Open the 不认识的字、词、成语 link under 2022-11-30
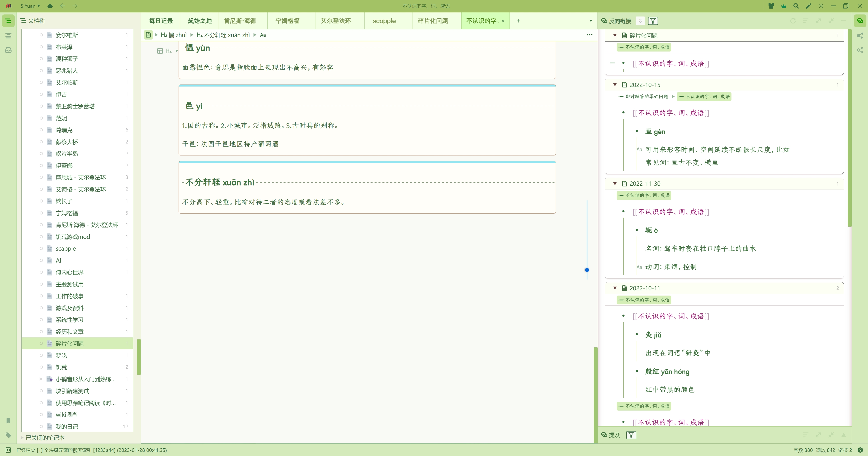 click(670, 212)
